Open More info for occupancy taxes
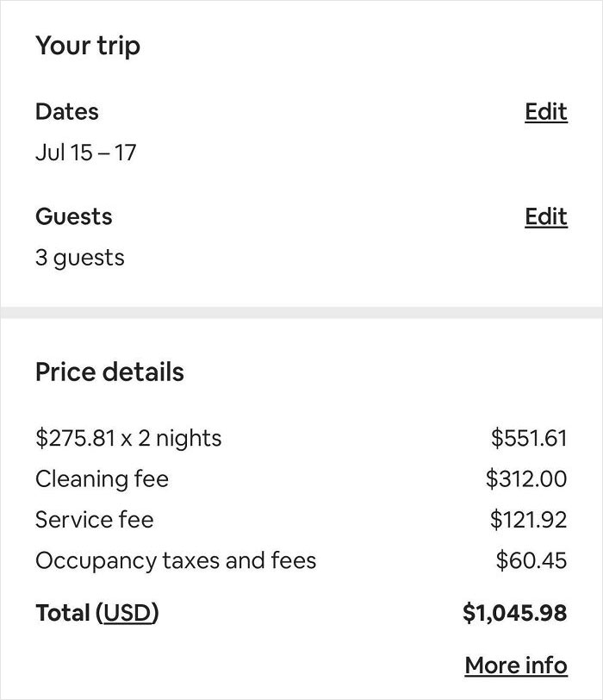 516,665
